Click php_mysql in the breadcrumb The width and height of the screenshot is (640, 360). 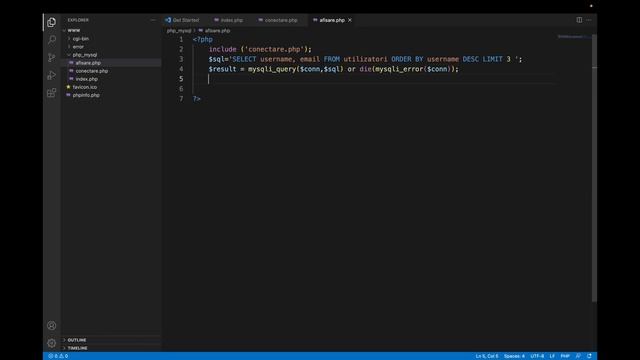(179, 31)
